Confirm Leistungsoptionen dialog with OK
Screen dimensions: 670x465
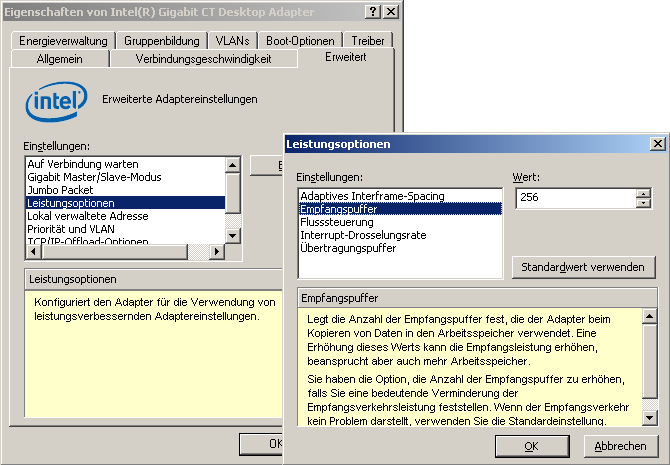pos(532,446)
